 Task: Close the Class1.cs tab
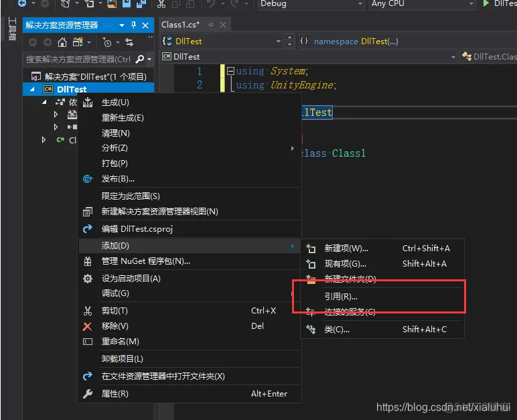coord(223,25)
